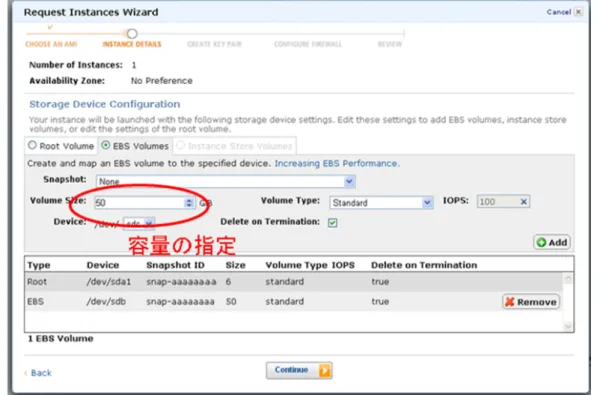This screenshot has width=600, height=395.
Task: Select the Root Volume radio button
Action: pyautogui.click(x=33, y=145)
